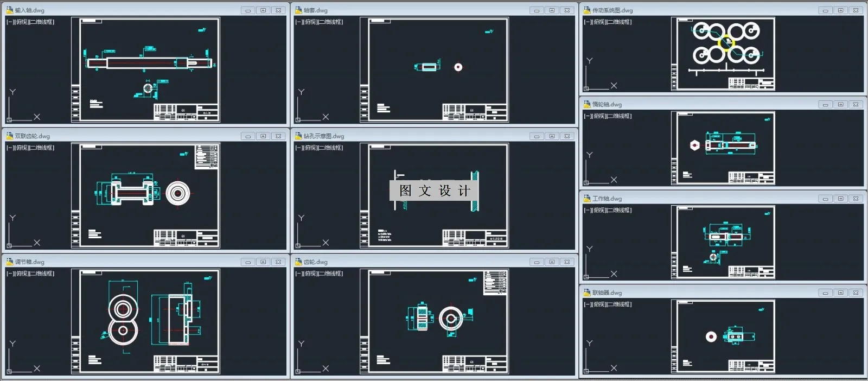This screenshot has height=381, width=868.
Task: Select the white ring circle in 联轴器.dwg drawing
Action: [711, 337]
